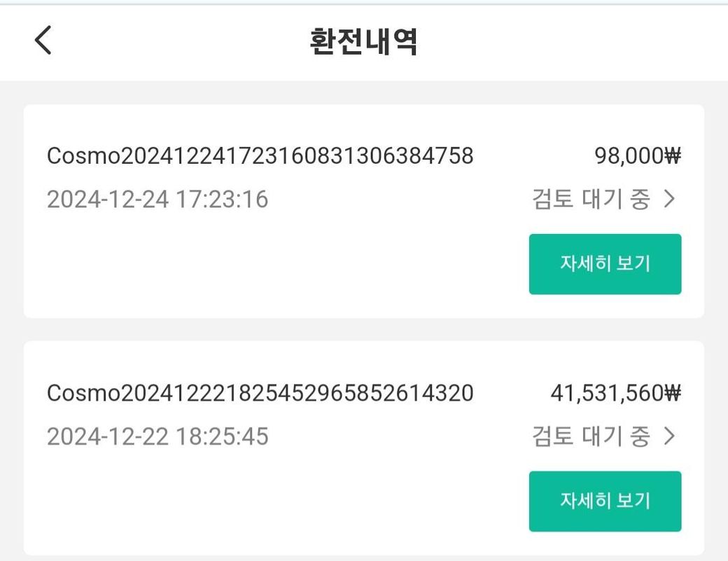Tap the 98,000₩ amount
728x561 pixels.
pos(638,155)
